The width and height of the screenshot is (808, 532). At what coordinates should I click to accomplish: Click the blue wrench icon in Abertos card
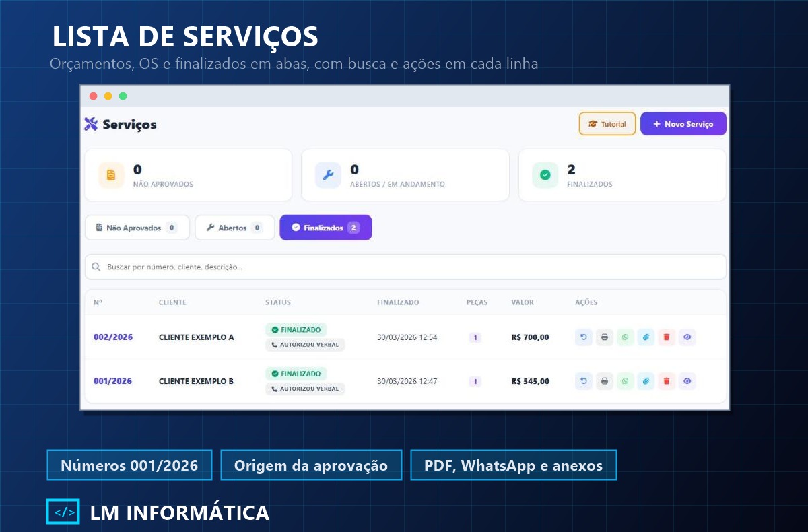click(x=328, y=175)
